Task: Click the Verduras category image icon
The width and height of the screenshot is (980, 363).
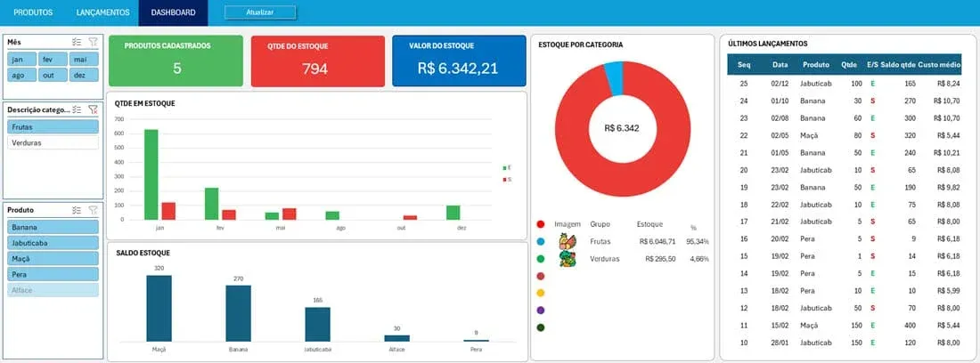Action: click(x=568, y=259)
